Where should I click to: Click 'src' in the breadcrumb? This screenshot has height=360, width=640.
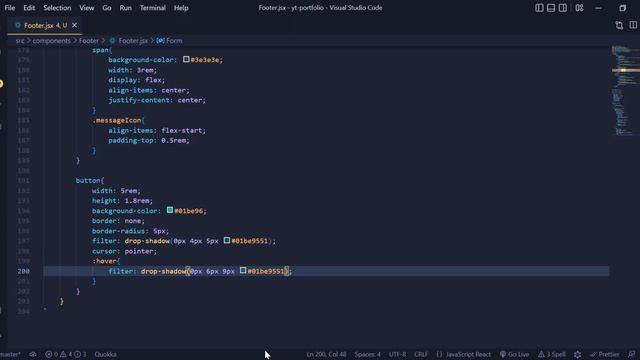click(20, 41)
